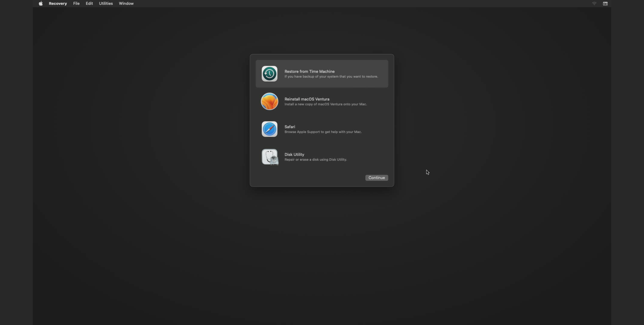The height and width of the screenshot is (325, 644).
Task: Open the Edit menu
Action: tap(89, 3)
